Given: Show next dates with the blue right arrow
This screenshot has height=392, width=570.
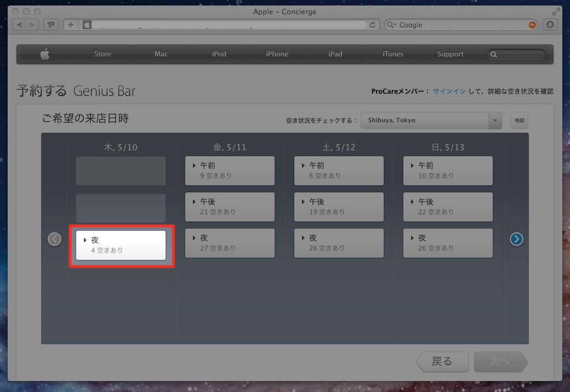Looking at the screenshot, I should [516, 239].
